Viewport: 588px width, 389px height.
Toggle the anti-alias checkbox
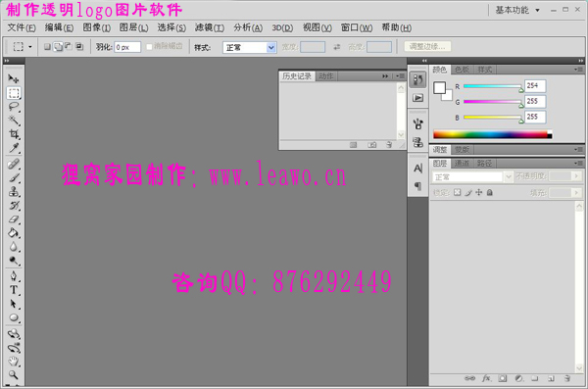[x=149, y=46]
